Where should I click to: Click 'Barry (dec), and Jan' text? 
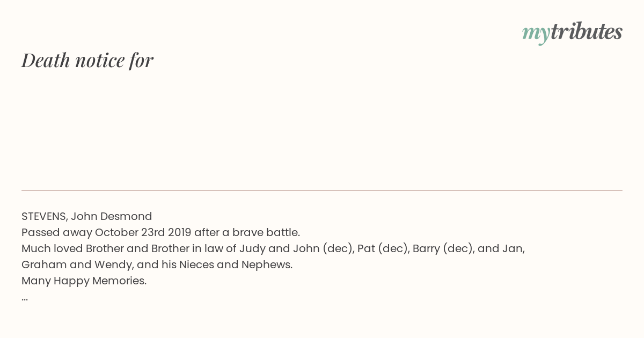coord(469,248)
